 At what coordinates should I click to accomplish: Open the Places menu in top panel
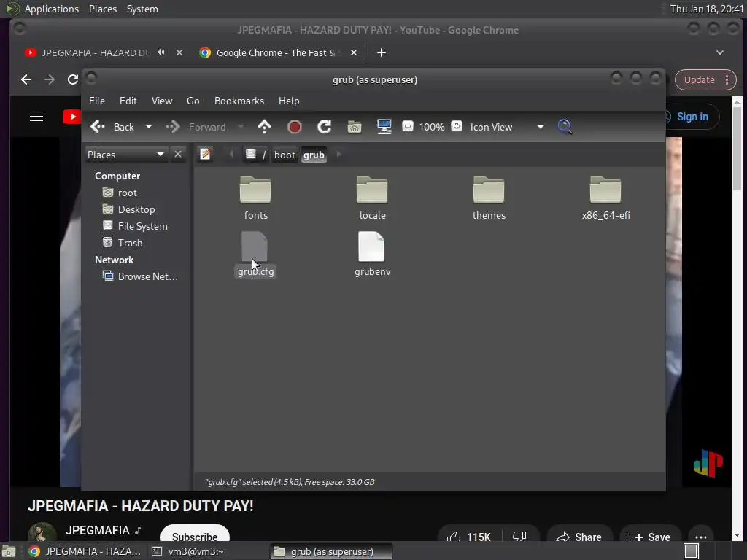click(x=102, y=9)
